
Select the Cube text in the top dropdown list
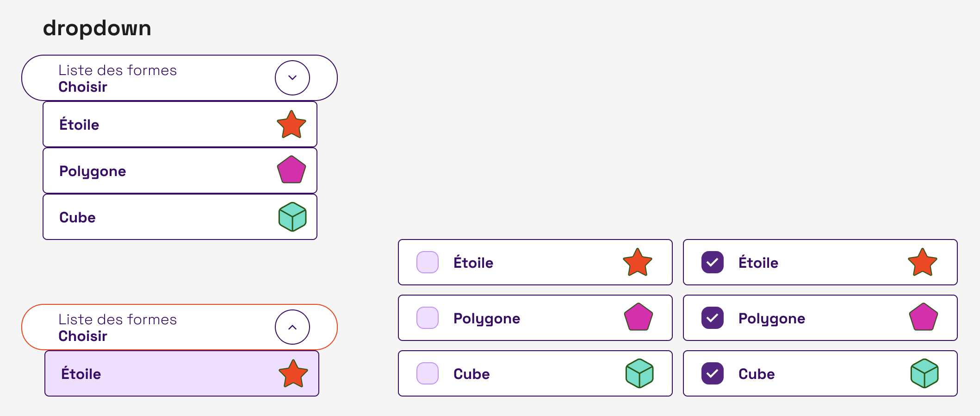[x=77, y=217]
